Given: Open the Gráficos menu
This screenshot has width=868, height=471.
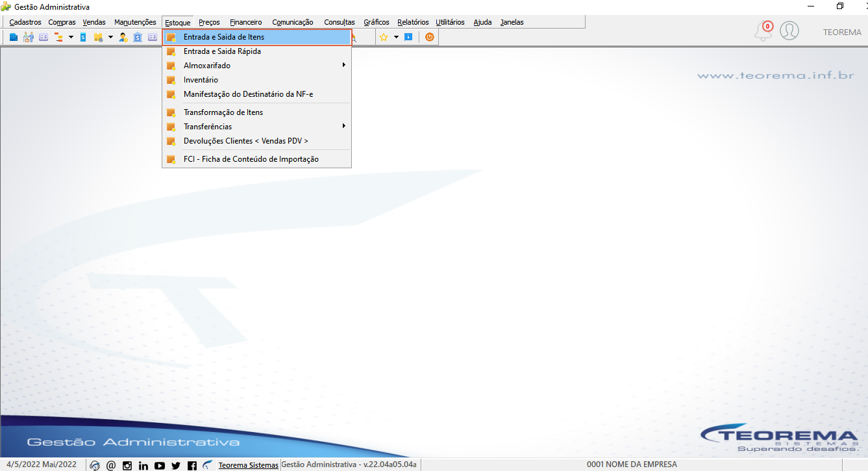Looking at the screenshot, I should point(377,22).
